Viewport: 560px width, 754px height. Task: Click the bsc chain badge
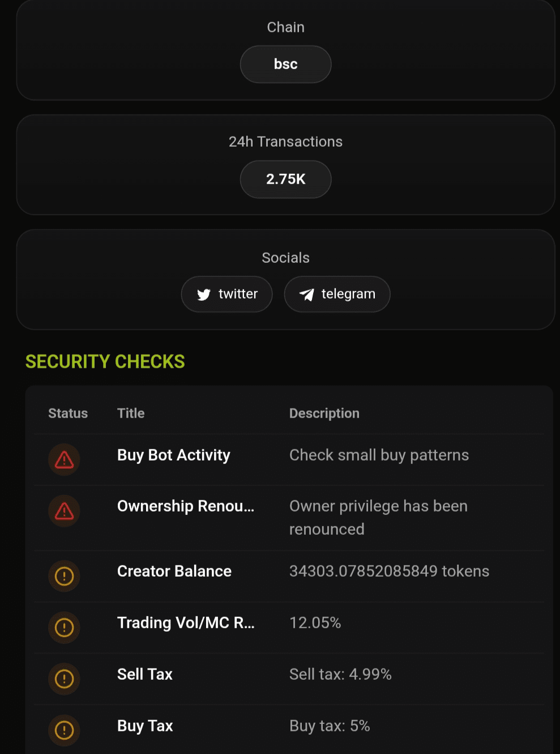click(x=285, y=64)
